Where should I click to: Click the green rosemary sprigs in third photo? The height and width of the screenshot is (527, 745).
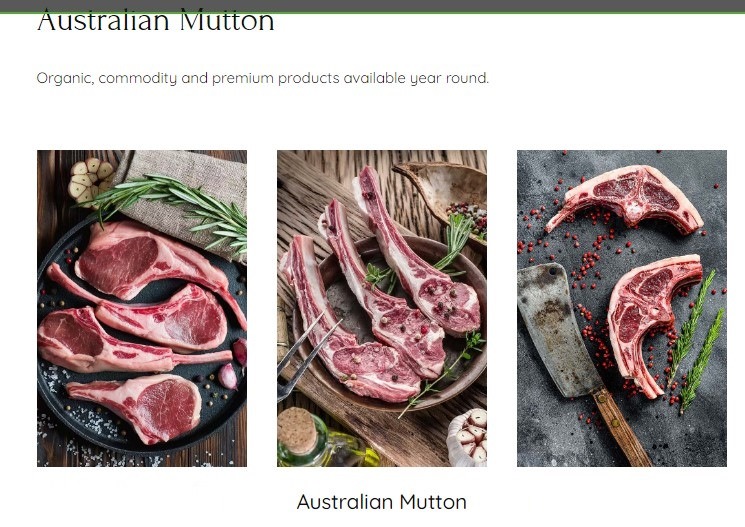[696, 342]
